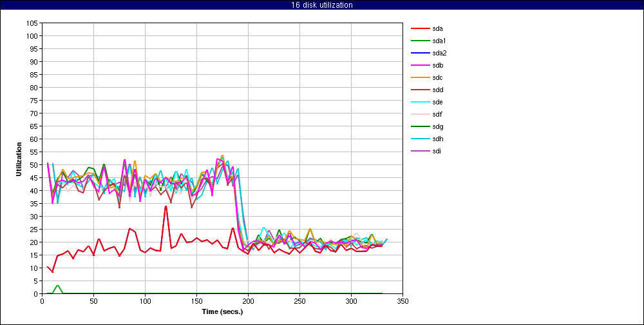
Task: Click the y-axis tick label 100
Action: point(32,36)
